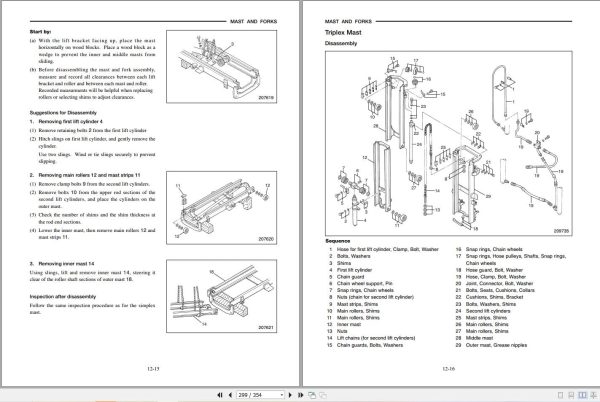Go to the first page of the document

pyautogui.click(x=220, y=395)
